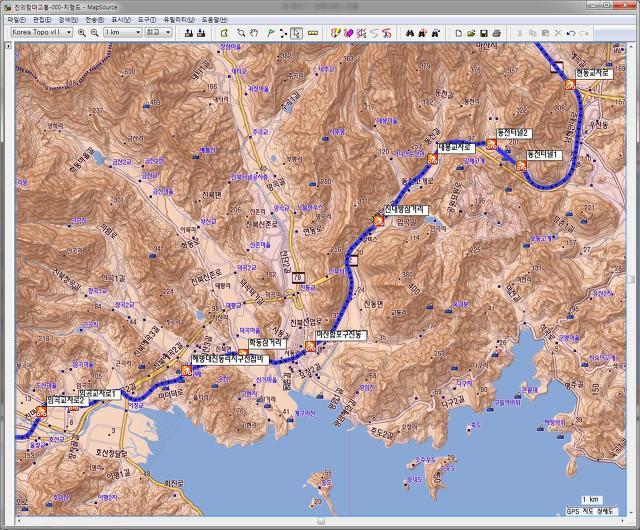Click the Show Tracks toolbar icon
This screenshot has height=530, width=640.
(x=374, y=33)
